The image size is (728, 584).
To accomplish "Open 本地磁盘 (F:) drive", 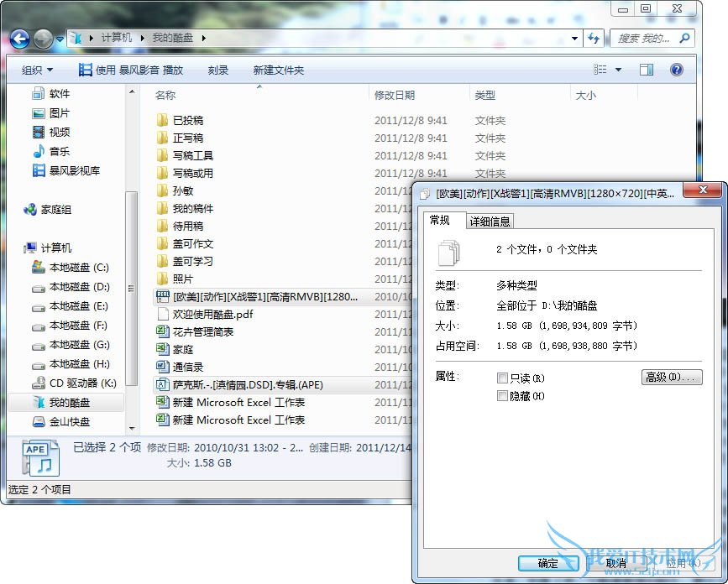I will (x=70, y=326).
